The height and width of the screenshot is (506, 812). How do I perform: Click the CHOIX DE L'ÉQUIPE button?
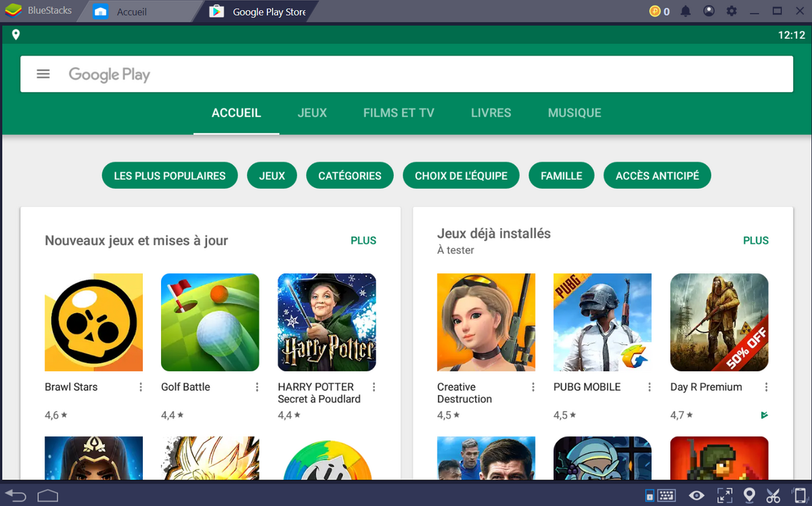pos(461,175)
